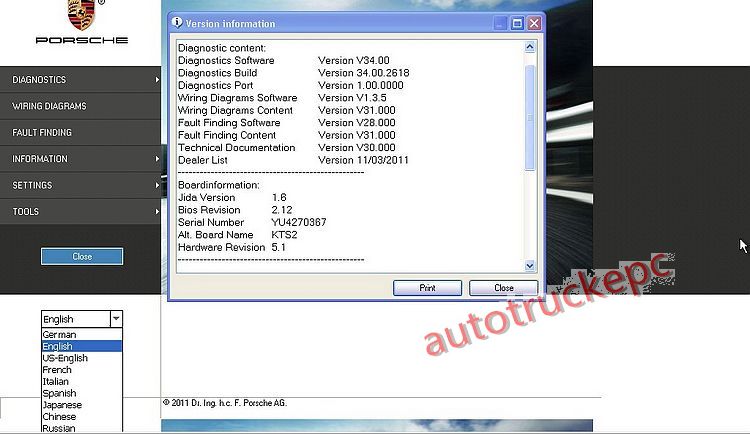
Task: Click 'KTS2' board name value
Action: (x=284, y=234)
